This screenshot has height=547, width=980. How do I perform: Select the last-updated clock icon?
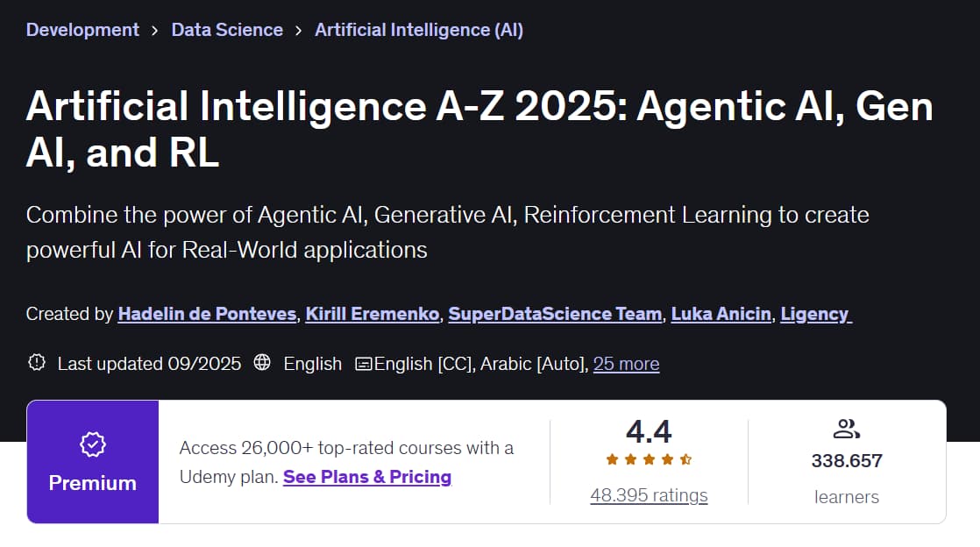pyautogui.click(x=36, y=363)
